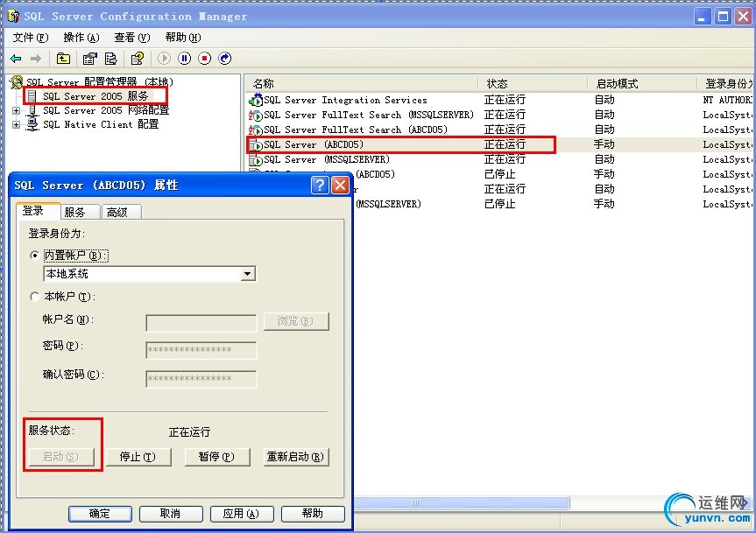Click the 应用 button
This screenshot has height=533, width=756.
point(242,514)
